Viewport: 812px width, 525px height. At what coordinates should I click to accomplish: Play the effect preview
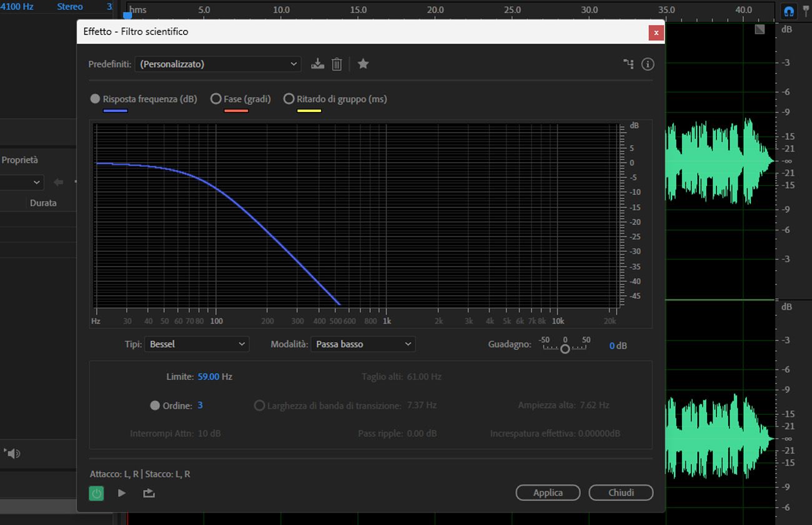tap(122, 493)
